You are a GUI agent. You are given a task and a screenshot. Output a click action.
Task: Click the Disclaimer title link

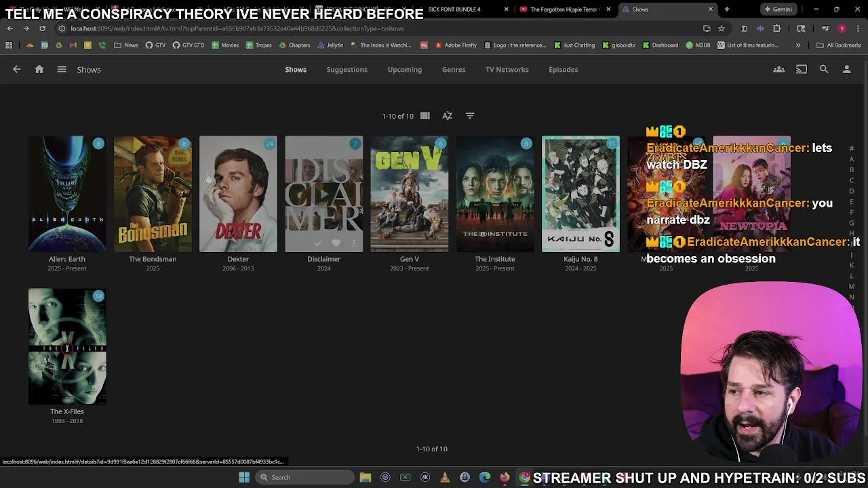pos(324,259)
